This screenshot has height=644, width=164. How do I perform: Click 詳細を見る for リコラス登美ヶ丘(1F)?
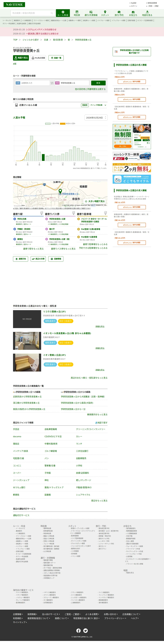click(100, 327)
